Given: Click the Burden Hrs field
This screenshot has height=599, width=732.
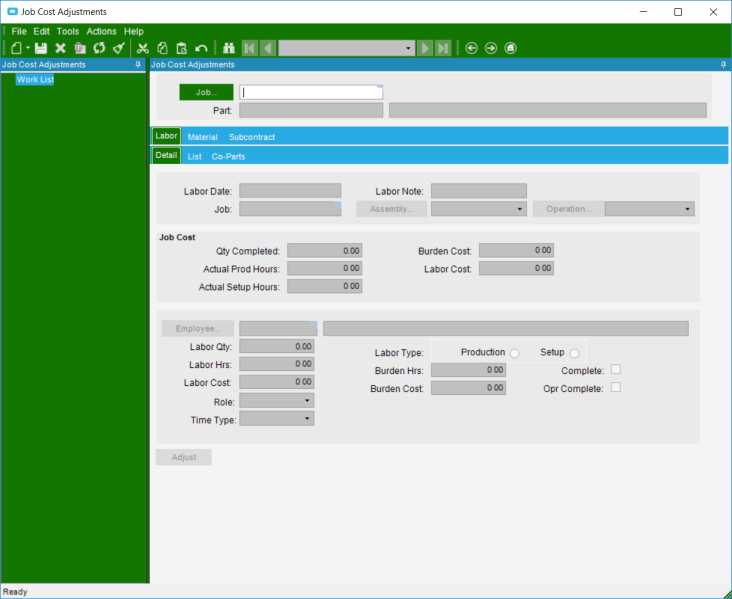Looking at the screenshot, I should click(468, 370).
